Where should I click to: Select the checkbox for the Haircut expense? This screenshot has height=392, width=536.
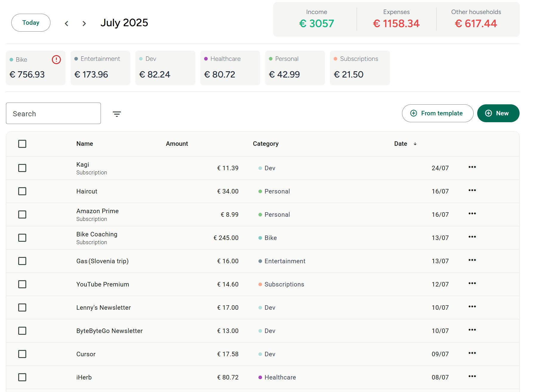pyautogui.click(x=22, y=191)
